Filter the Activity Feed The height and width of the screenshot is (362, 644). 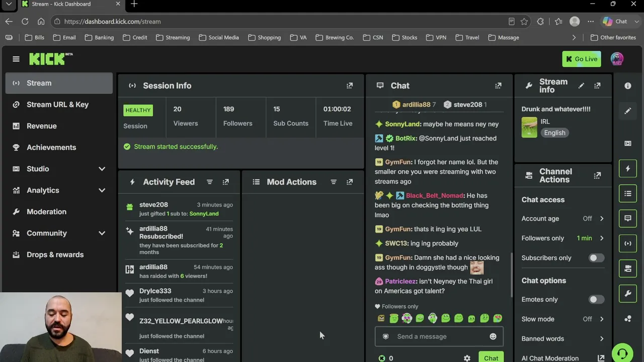pyautogui.click(x=210, y=182)
